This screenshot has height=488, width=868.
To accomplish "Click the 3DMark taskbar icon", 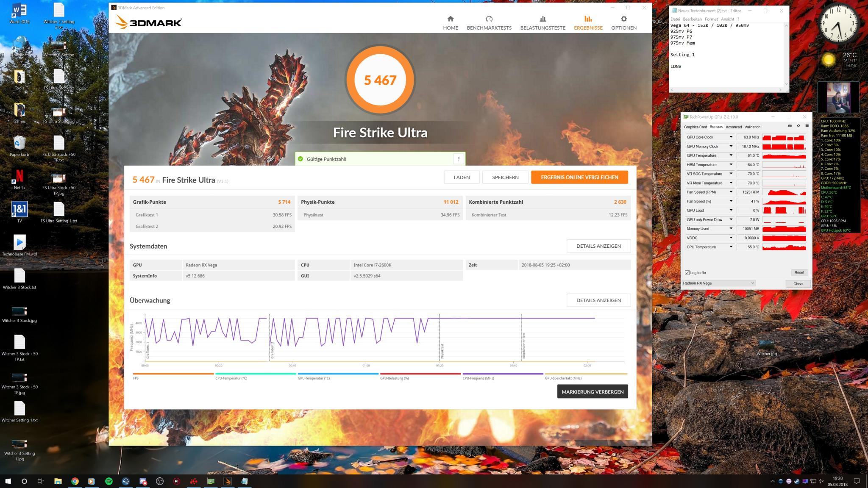I will 228,481.
